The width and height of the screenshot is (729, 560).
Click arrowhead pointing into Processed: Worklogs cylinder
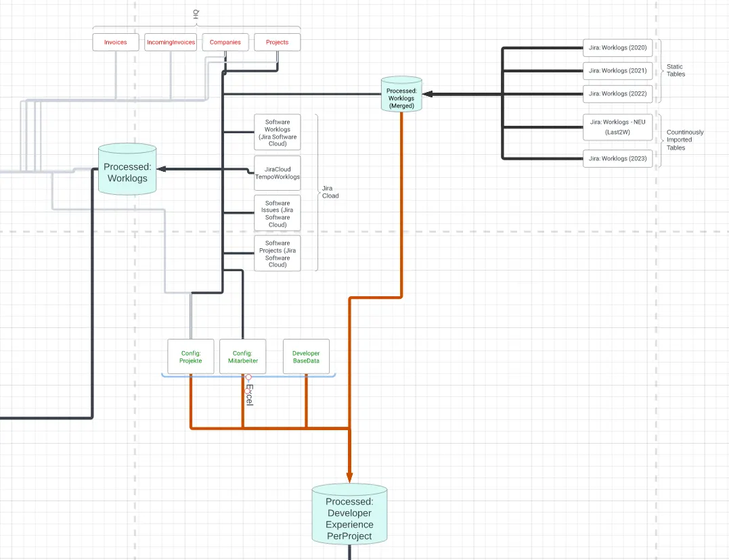tap(161, 169)
